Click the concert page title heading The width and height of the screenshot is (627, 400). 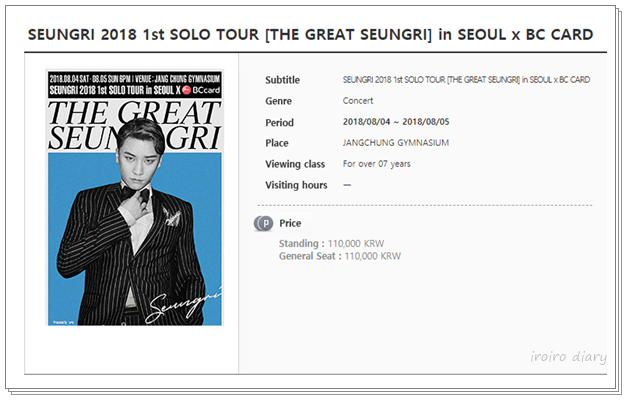[x=310, y=35]
